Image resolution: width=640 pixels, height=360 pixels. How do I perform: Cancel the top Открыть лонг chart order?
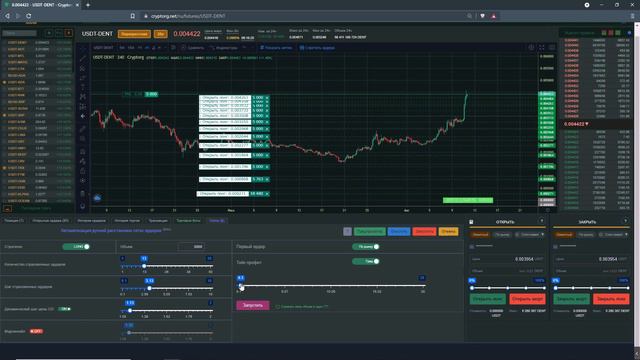click(267, 98)
